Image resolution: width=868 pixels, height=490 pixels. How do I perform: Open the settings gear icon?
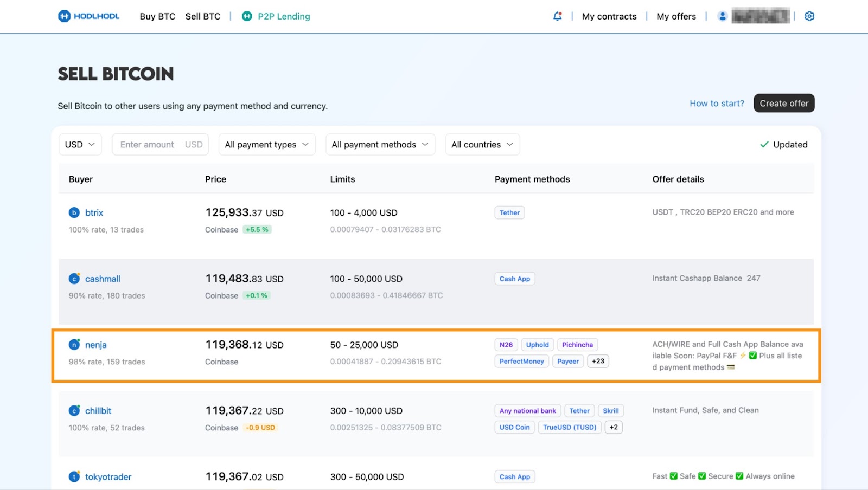(x=809, y=16)
